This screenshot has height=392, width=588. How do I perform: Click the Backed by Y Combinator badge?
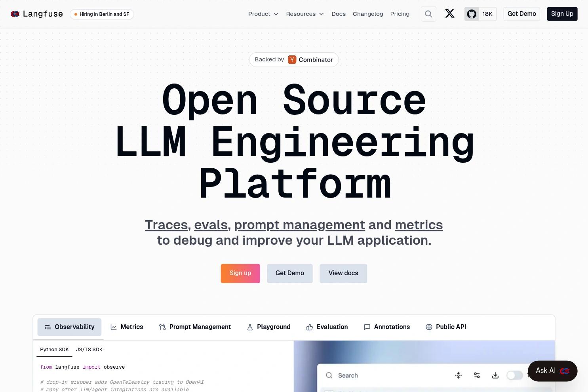coord(294,60)
